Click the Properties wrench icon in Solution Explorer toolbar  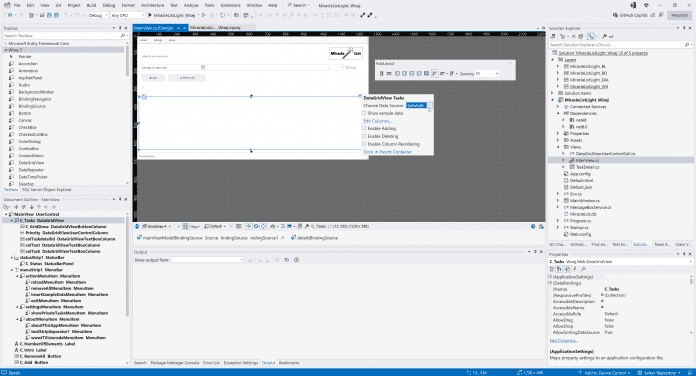[604, 36]
